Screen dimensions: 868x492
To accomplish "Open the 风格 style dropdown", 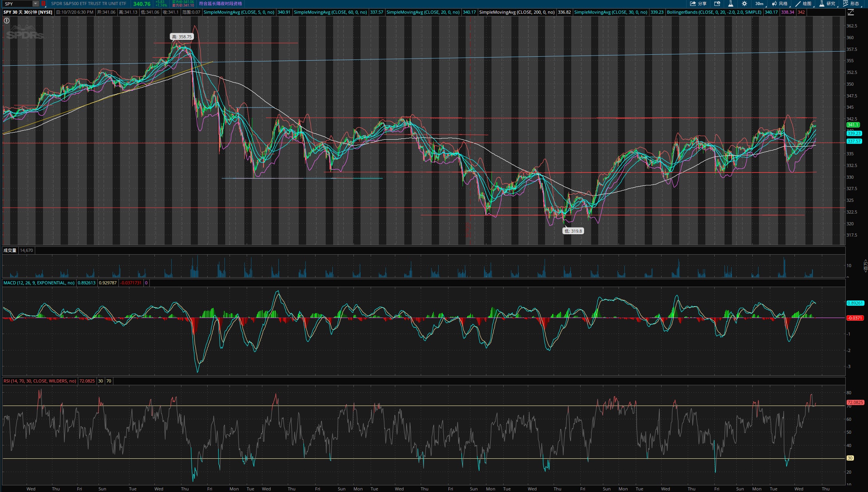I will tap(780, 4).
